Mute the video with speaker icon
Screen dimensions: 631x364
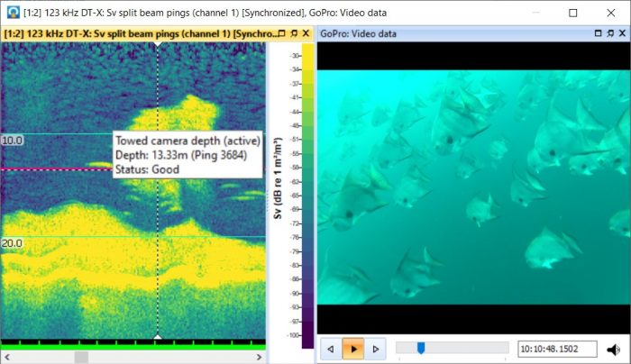coord(614,349)
